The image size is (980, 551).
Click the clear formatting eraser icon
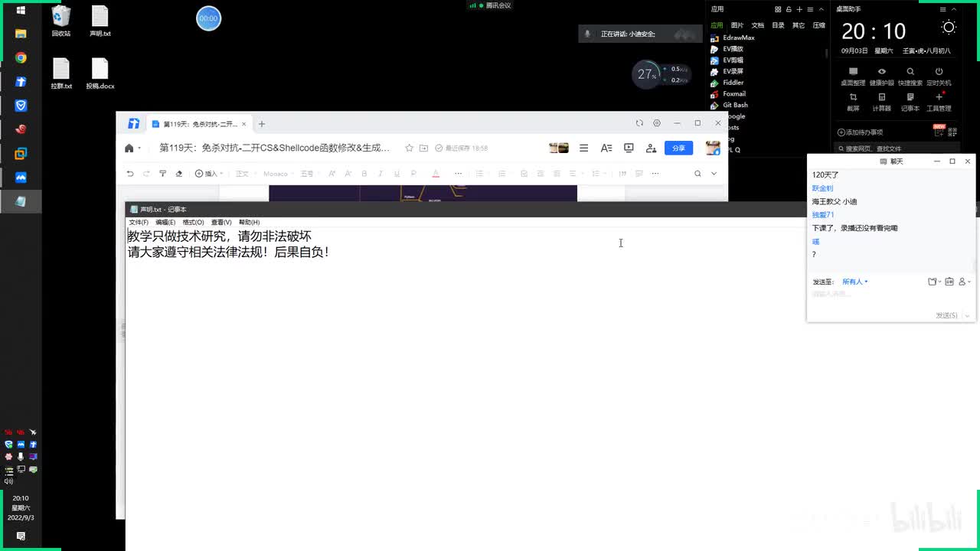179,174
